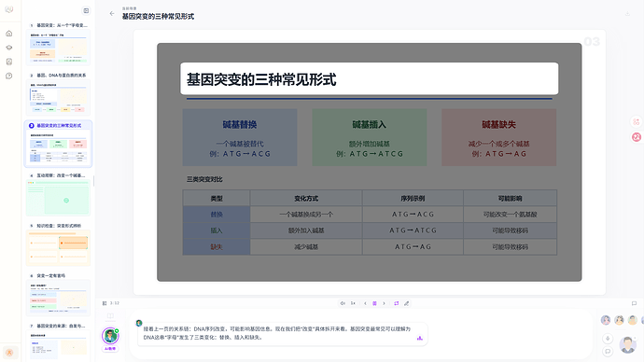
Task: Click the AI teacher avatar
Action: pyautogui.click(x=110, y=336)
